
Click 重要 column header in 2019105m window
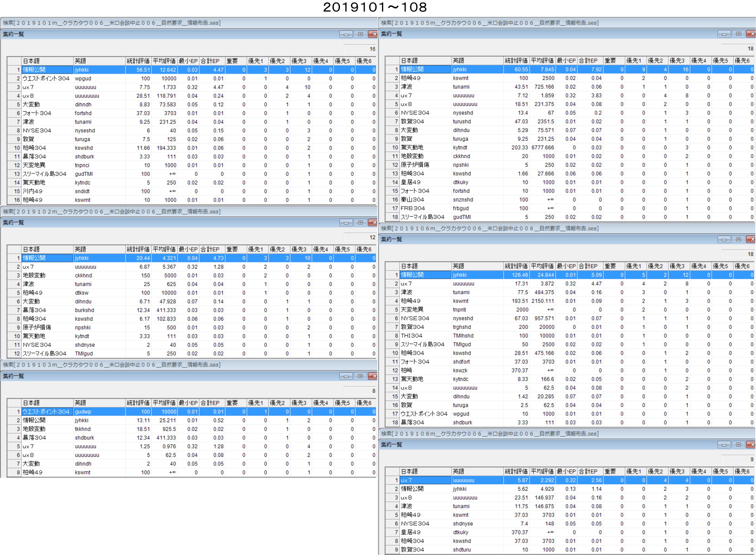(x=614, y=60)
